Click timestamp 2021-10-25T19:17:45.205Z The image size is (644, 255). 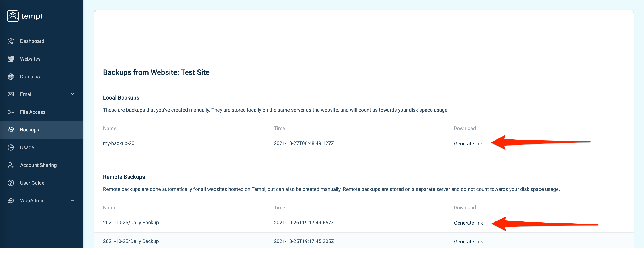(x=304, y=241)
